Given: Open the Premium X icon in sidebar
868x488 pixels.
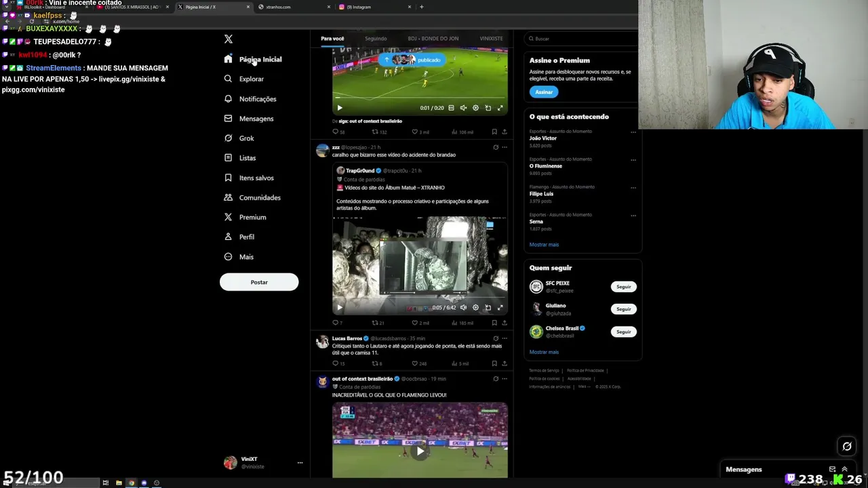Looking at the screenshot, I should tap(228, 217).
